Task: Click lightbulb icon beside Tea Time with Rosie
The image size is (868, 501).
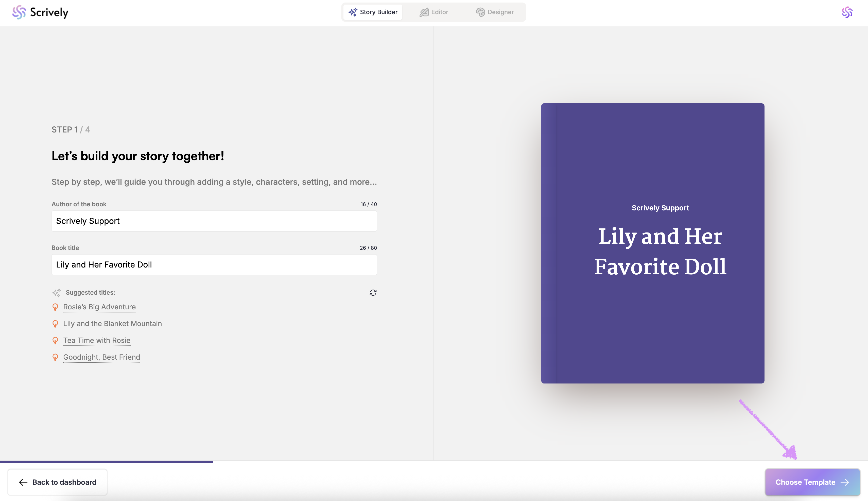Action: (55, 340)
